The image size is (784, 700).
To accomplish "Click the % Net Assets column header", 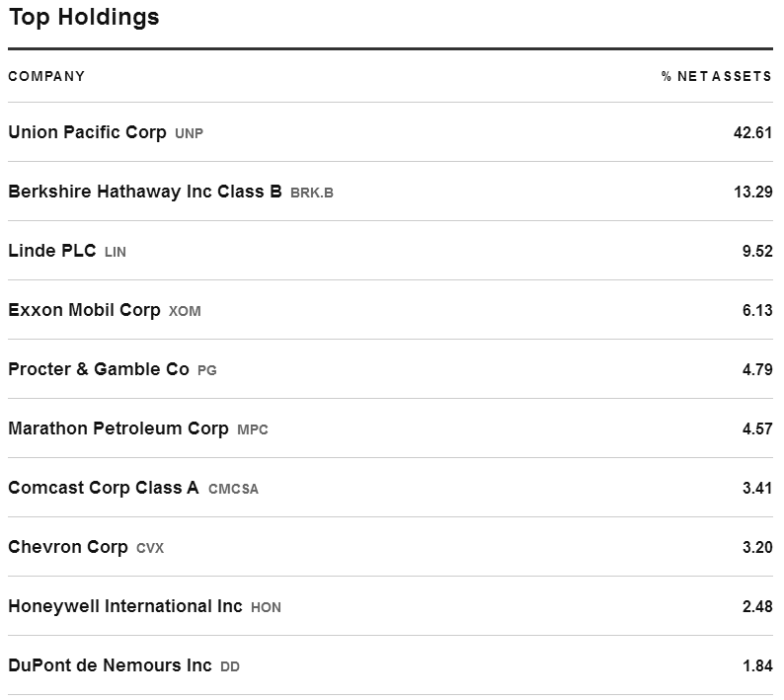I will pos(717,76).
